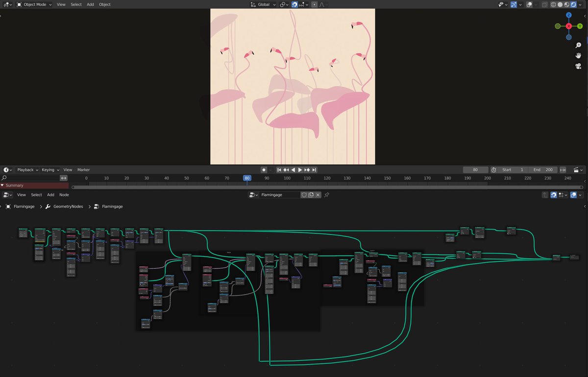Click the Start frame field

coord(513,170)
